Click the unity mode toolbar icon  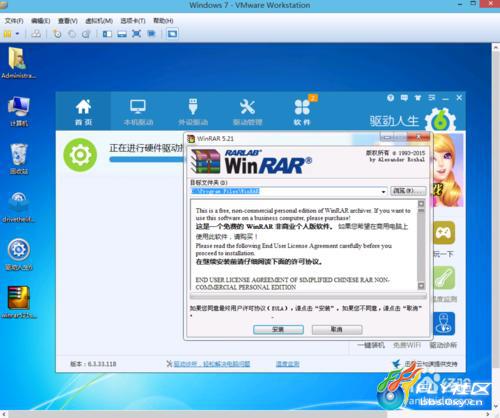pyautogui.click(x=151, y=34)
